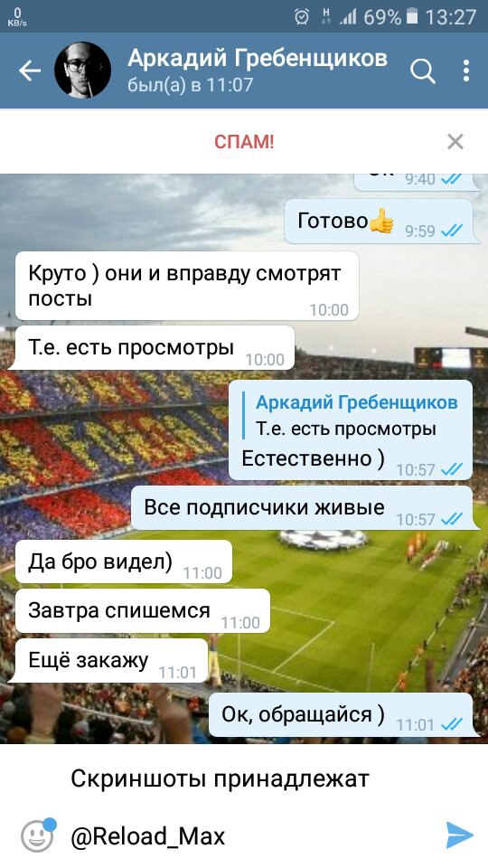Report this chat using the СПАМ! button

(x=244, y=142)
